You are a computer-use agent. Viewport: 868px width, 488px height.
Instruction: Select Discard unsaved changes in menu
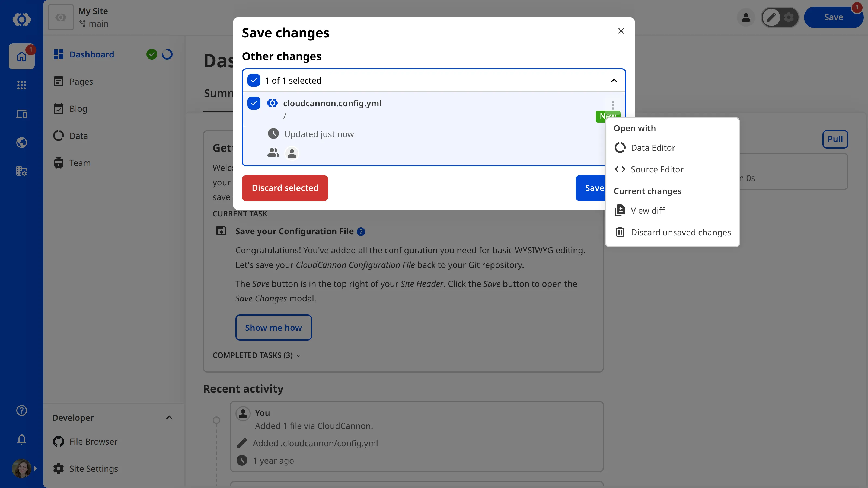click(x=672, y=232)
